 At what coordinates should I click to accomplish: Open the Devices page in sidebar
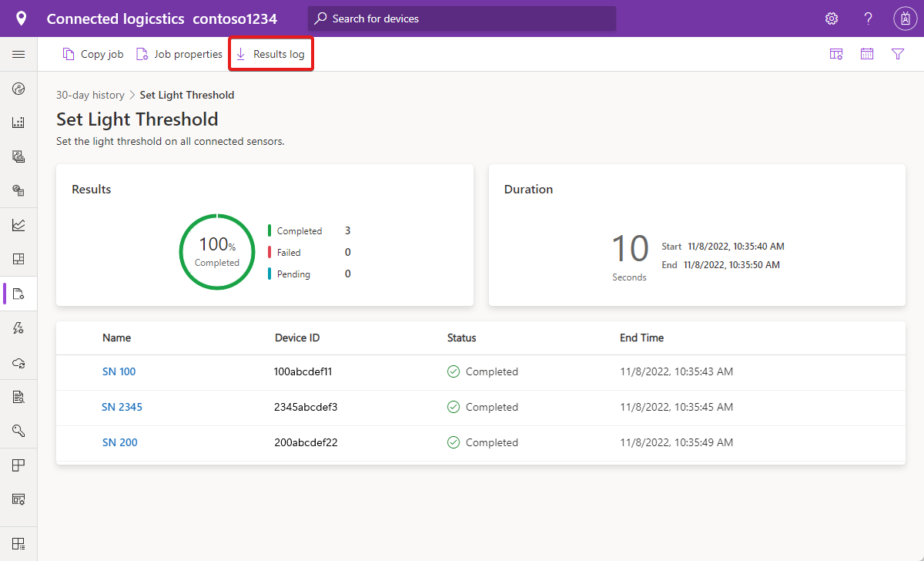coord(18,89)
